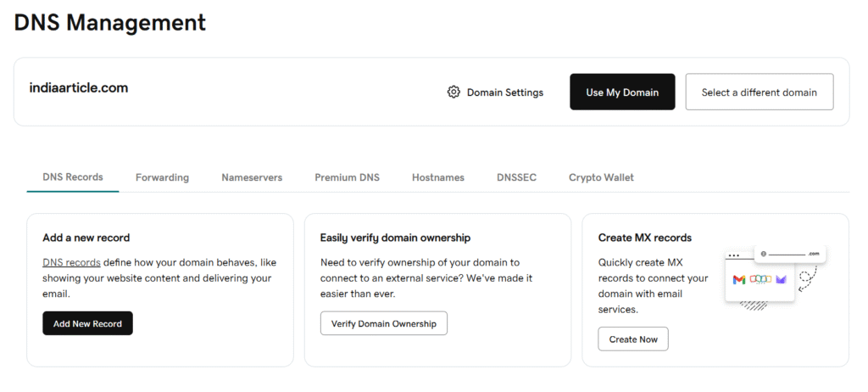Click the Add New Record button
Viewport: 868px width, 392px height.
pos(87,323)
